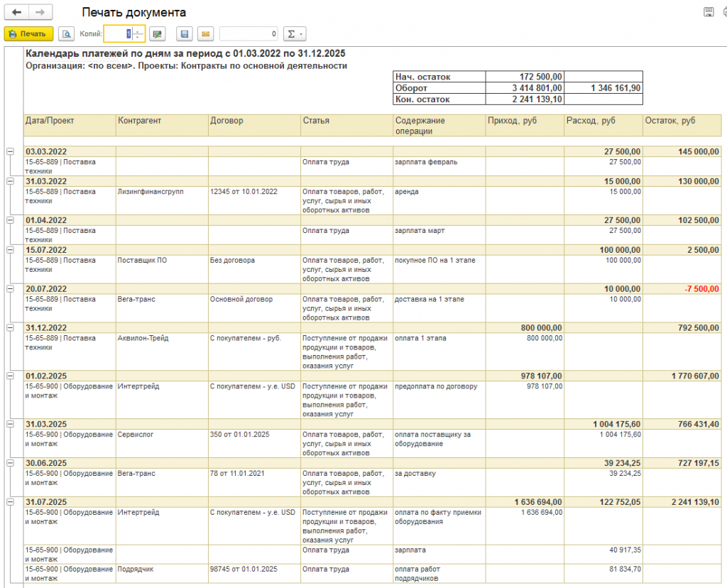Viewport: 727px width, 588px height.
Task: Click the back arrow navigation button
Action: pyautogui.click(x=16, y=12)
